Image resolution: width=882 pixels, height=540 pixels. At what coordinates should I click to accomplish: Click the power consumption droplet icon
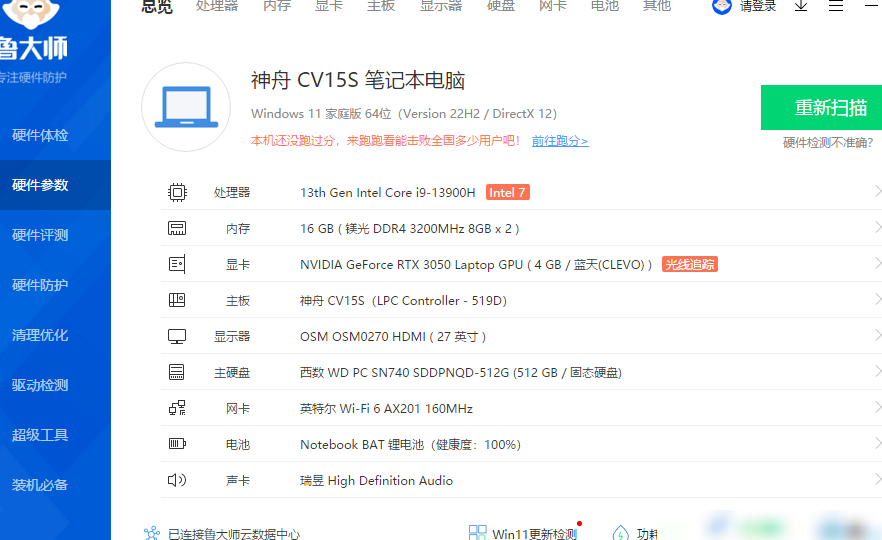tap(620, 533)
